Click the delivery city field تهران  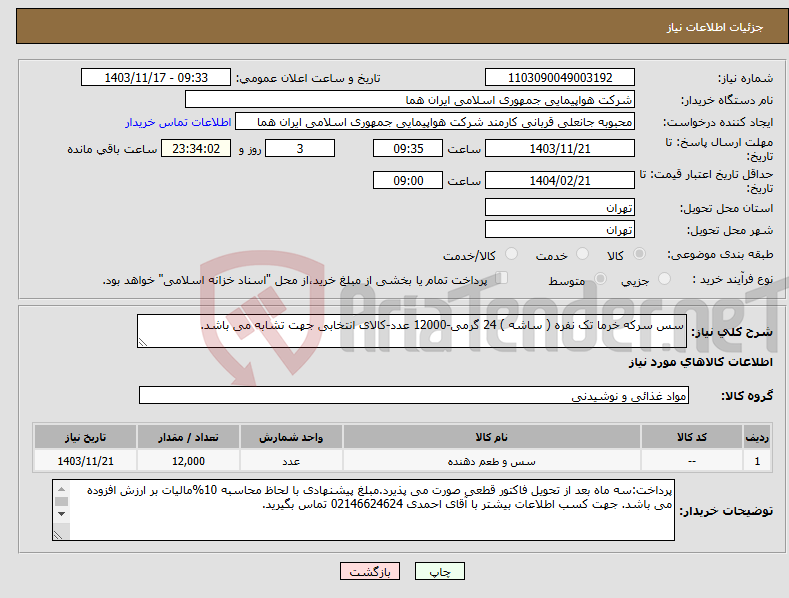560,230
